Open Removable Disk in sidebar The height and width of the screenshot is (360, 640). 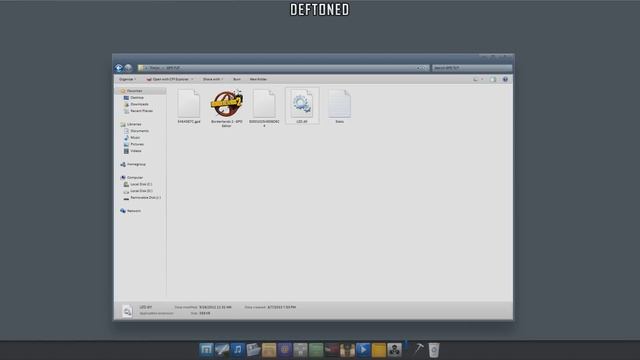point(145,198)
